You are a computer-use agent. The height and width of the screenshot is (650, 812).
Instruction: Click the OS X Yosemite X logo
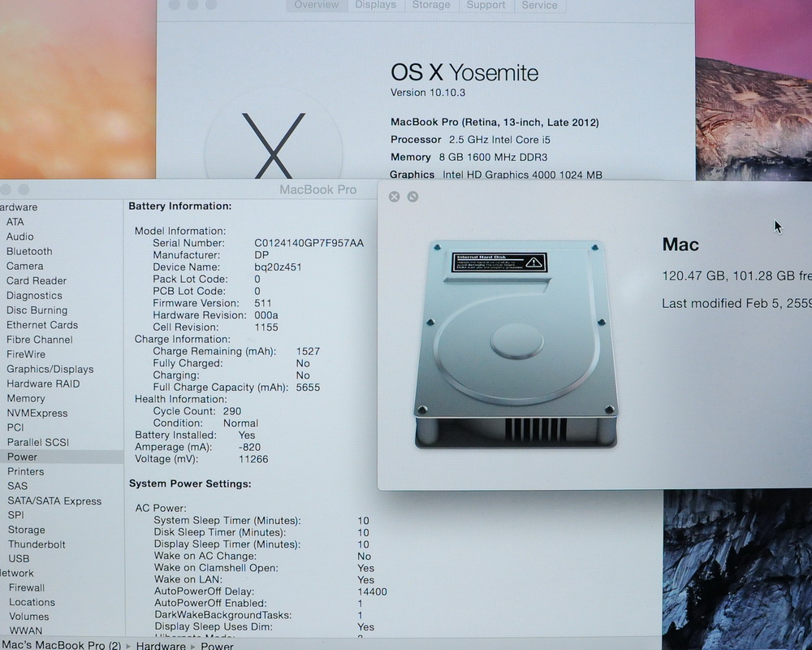274,145
